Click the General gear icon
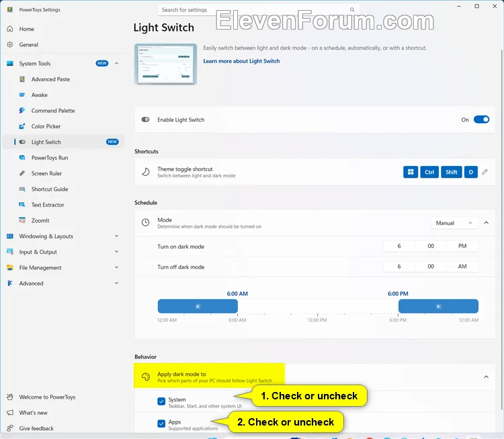The height and width of the screenshot is (439, 504). pyautogui.click(x=10, y=44)
